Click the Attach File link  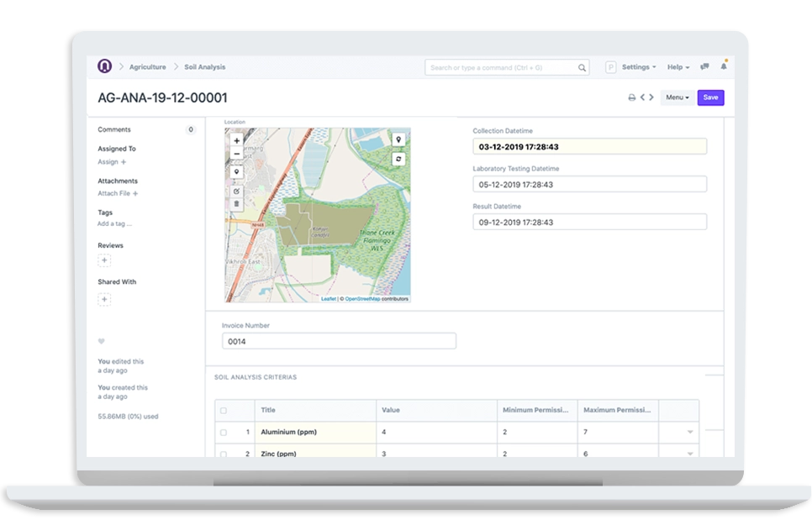114,193
